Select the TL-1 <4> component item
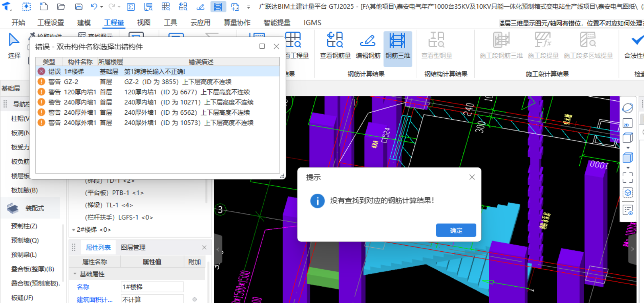644x303 pixels. click(109, 205)
